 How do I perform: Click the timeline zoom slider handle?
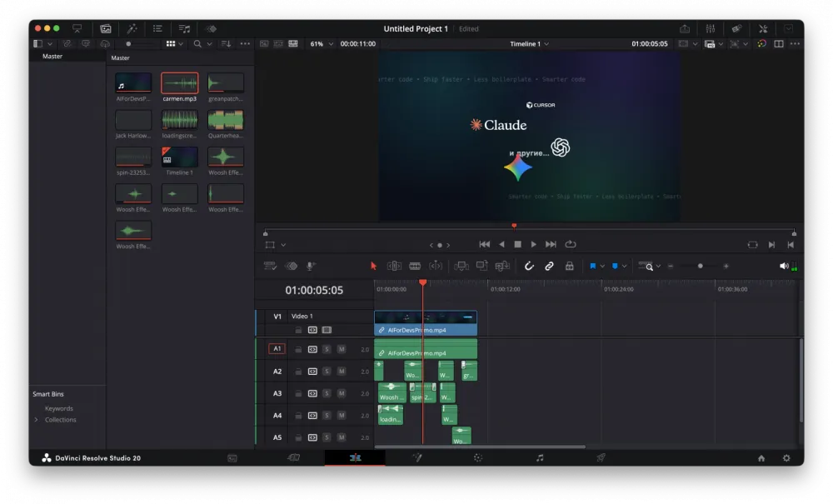coord(700,266)
